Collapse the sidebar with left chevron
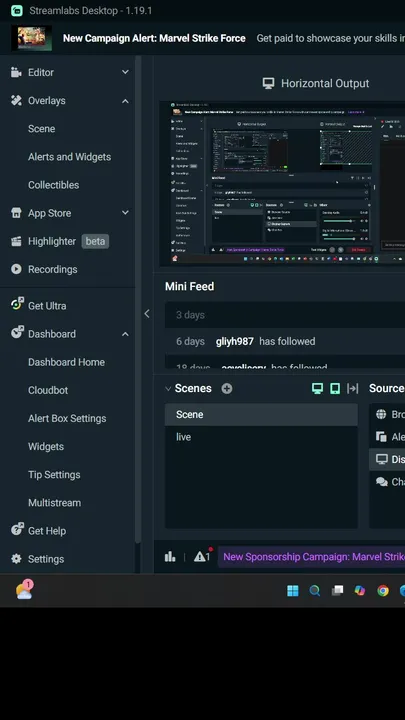The height and width of the screenshot is (720, 405). [x=147, y=314]
